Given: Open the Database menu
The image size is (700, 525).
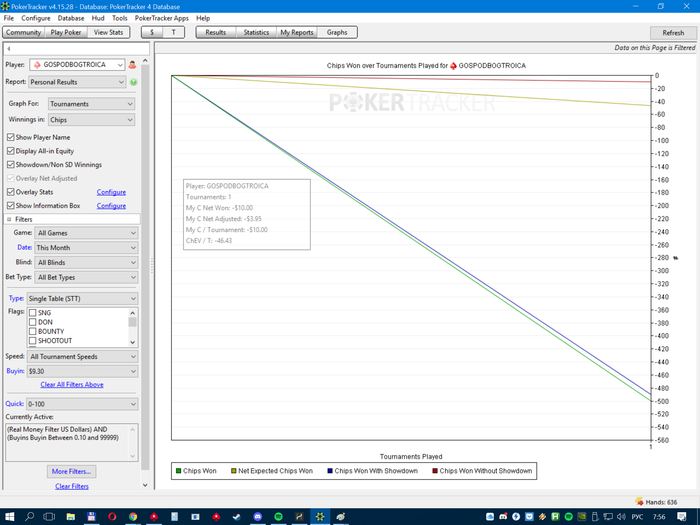Looking at the screenshot, I should click(71, 18).
